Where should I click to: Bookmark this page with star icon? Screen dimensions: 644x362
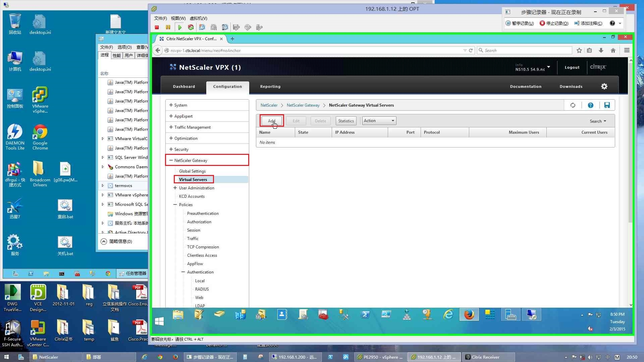pos(579,50)
